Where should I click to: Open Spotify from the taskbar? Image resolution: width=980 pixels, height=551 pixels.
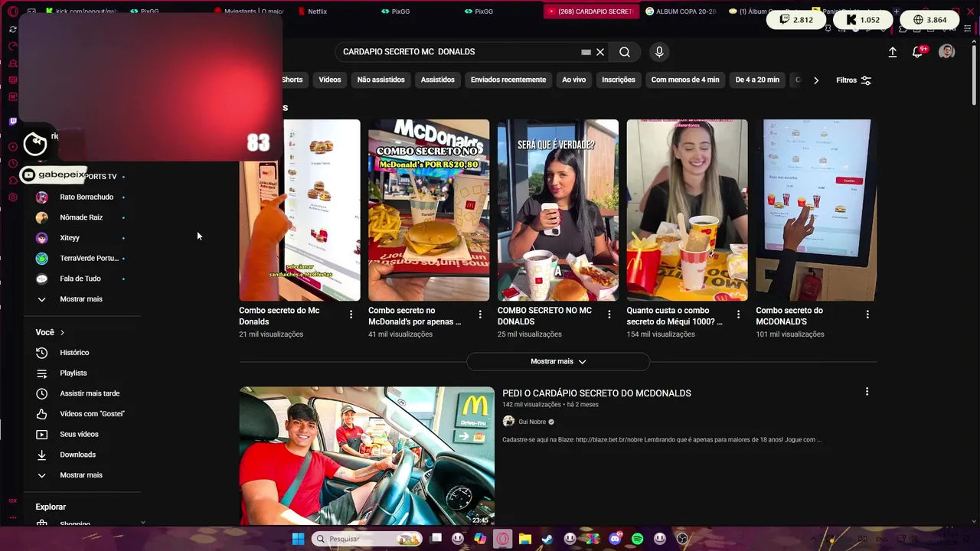[637, 539]
